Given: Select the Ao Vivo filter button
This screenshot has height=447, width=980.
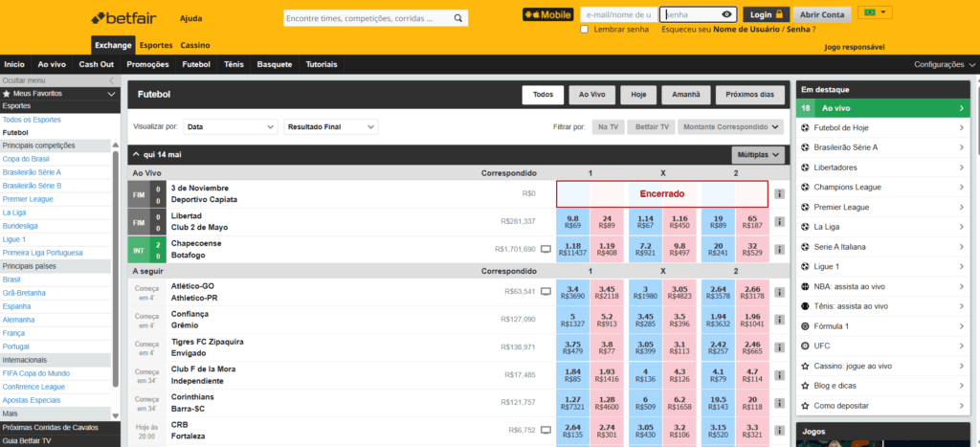Looking at the screenshot, I should [591, 95].
